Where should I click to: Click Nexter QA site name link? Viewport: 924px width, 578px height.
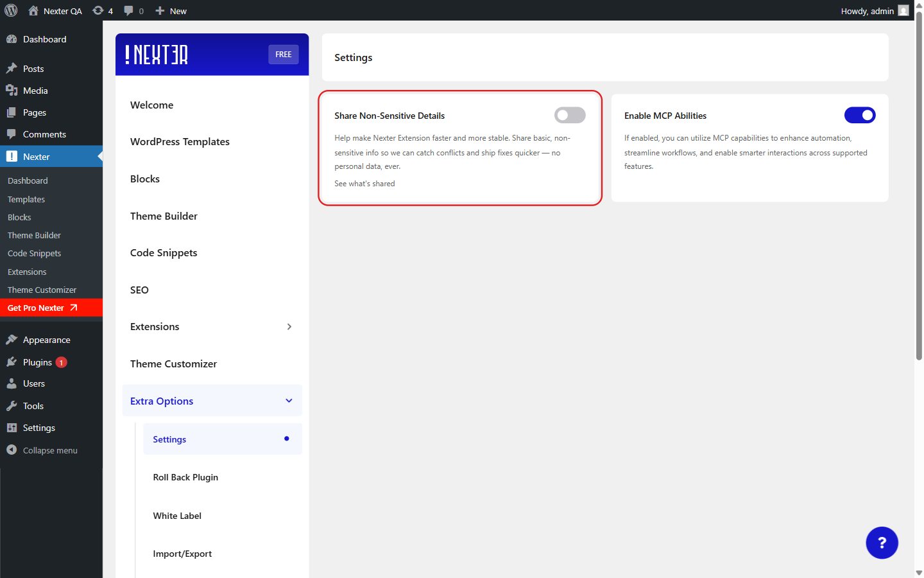[x=63, y=11]
